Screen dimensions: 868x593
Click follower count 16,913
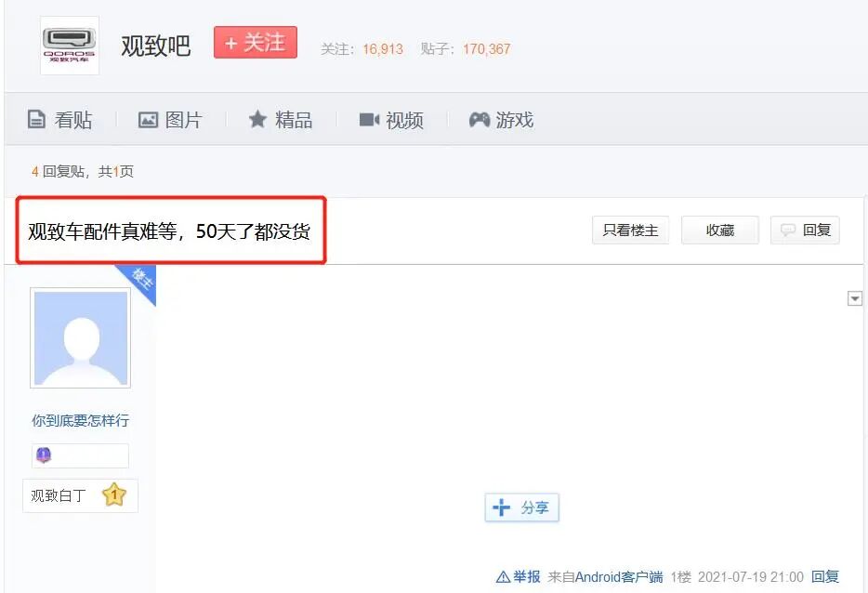click(x=383, y=49)
